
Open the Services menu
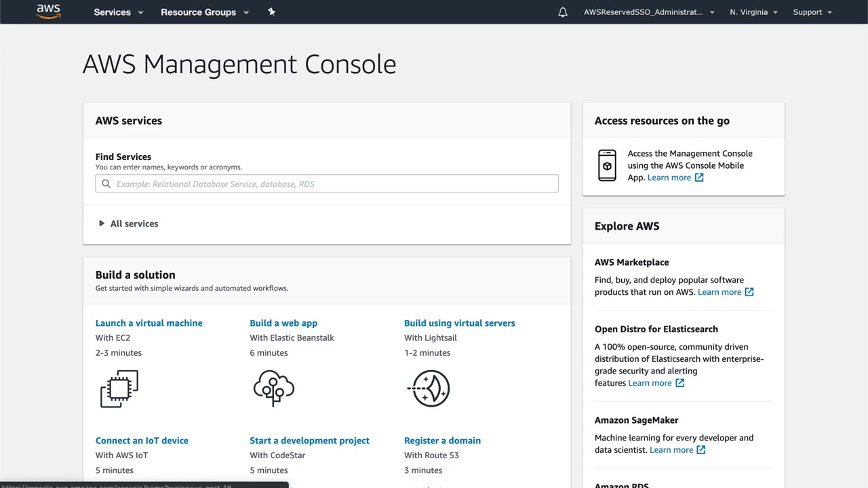pyautogui.click(x=119, y=12)
